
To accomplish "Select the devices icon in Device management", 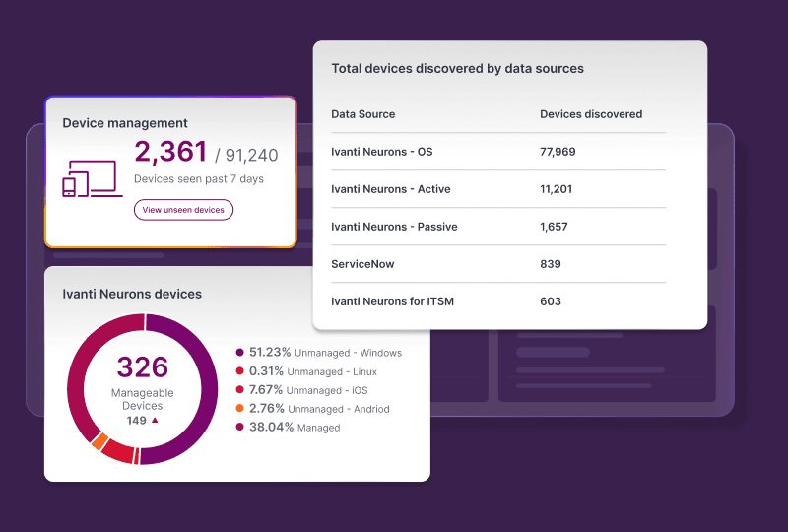I will click(93, 178).
